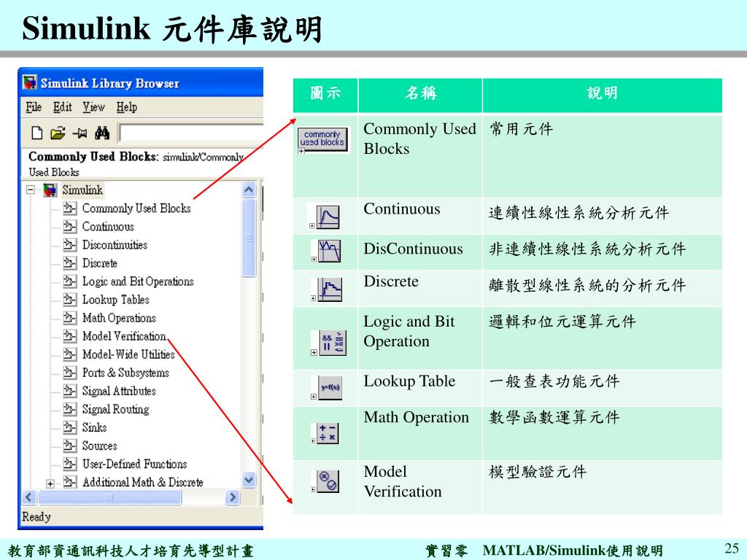
Task: Collapse the Simulink root tree node
Action: 31,190
